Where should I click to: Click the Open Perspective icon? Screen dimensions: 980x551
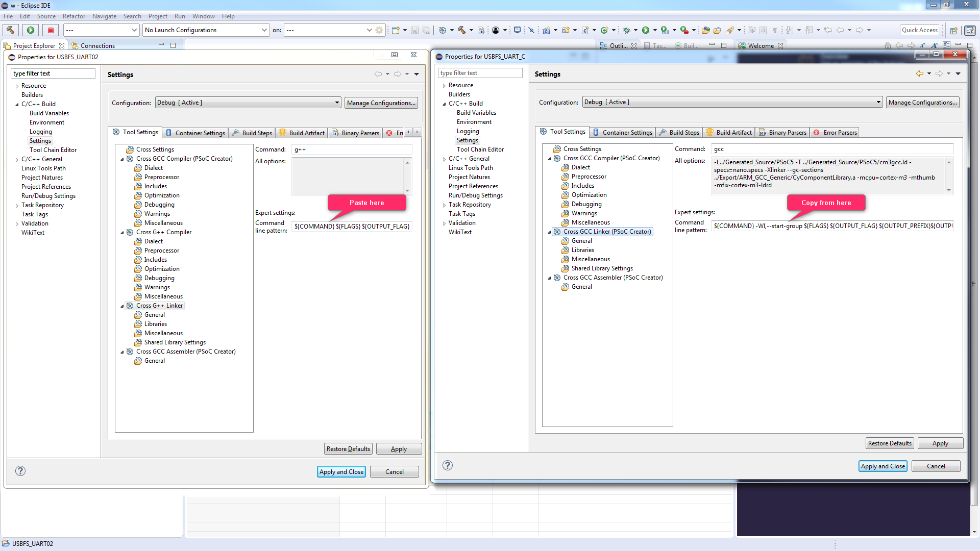953,31
